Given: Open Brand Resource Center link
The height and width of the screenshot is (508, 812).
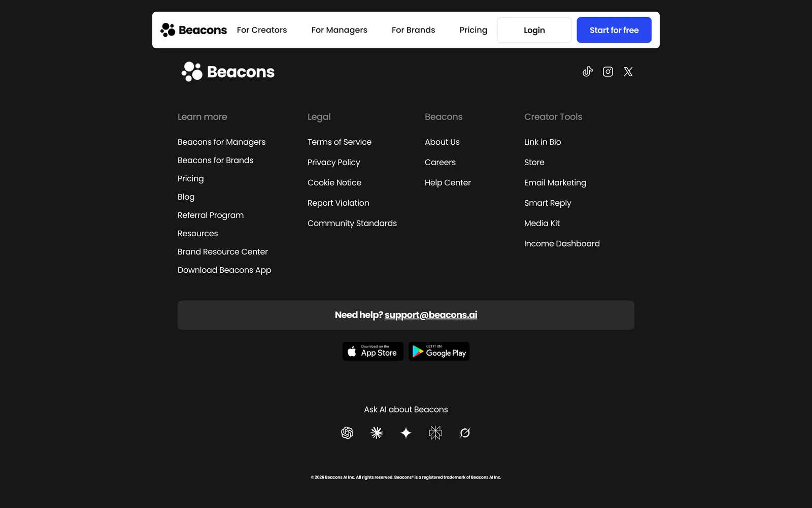Looking at the screenshot, I should coord(223,251).
